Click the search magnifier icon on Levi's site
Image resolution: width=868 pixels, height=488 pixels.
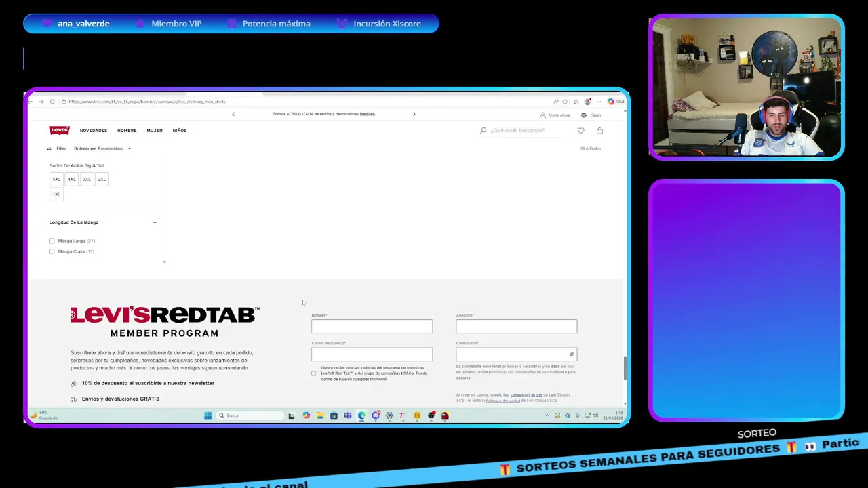(483, 130)
